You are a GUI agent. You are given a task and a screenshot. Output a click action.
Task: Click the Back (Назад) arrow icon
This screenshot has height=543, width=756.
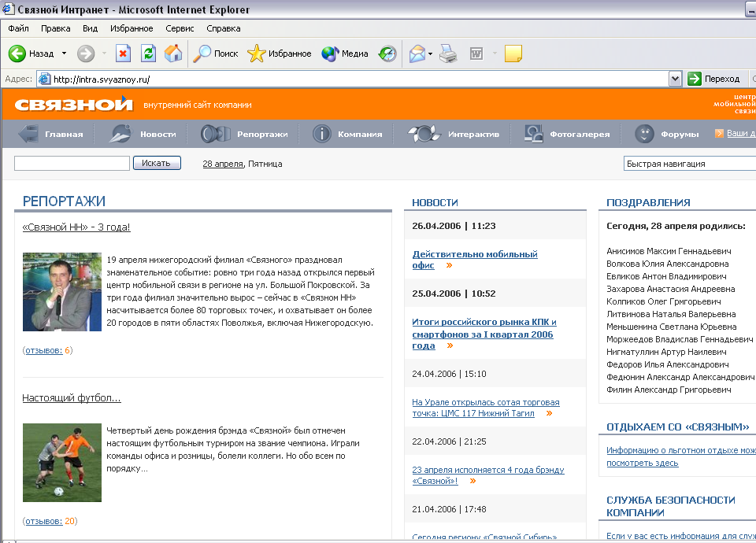tap(17, 54)
